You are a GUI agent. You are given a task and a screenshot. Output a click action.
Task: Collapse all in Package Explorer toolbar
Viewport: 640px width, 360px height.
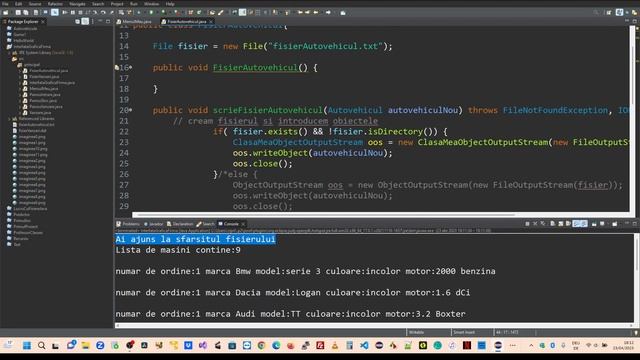[x=77, y=21]
